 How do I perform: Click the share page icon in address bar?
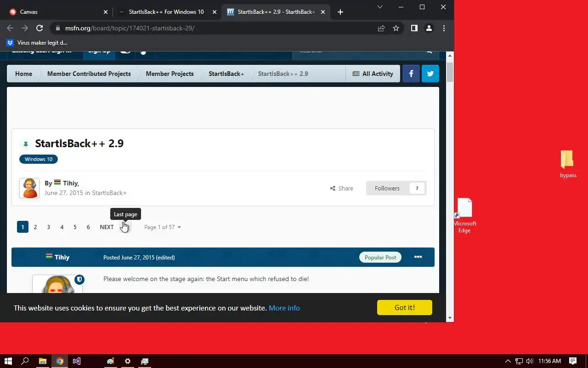pyautogui.click(x=381, y=28)
